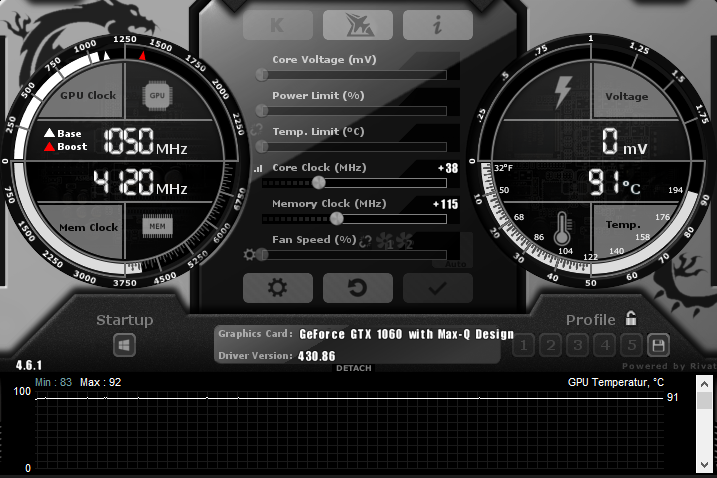717x478 pixels.
Task: Click the Max : 92 graph value
Action: click(x=101, y=382)
